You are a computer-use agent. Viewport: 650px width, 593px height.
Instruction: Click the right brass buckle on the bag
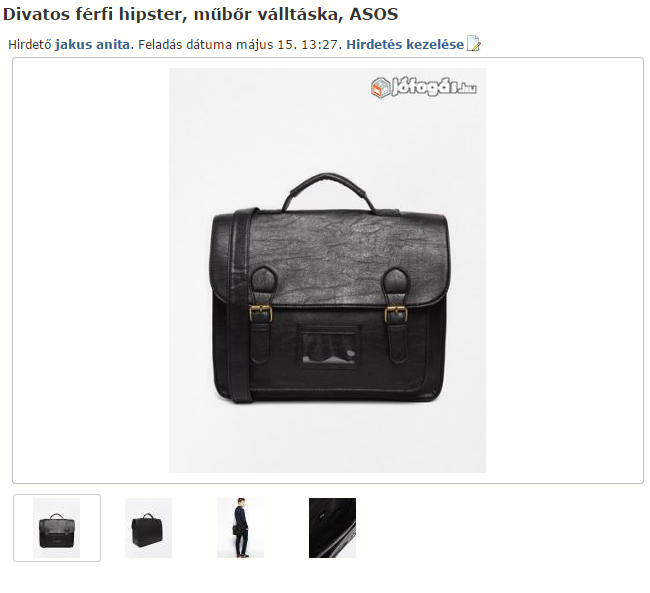point(396,314)
